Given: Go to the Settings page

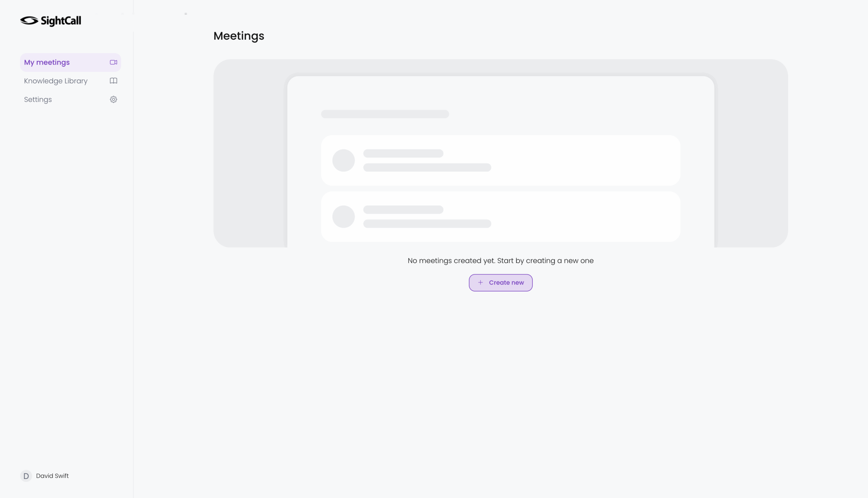Looking at the screenshot, I should [71, 100].
